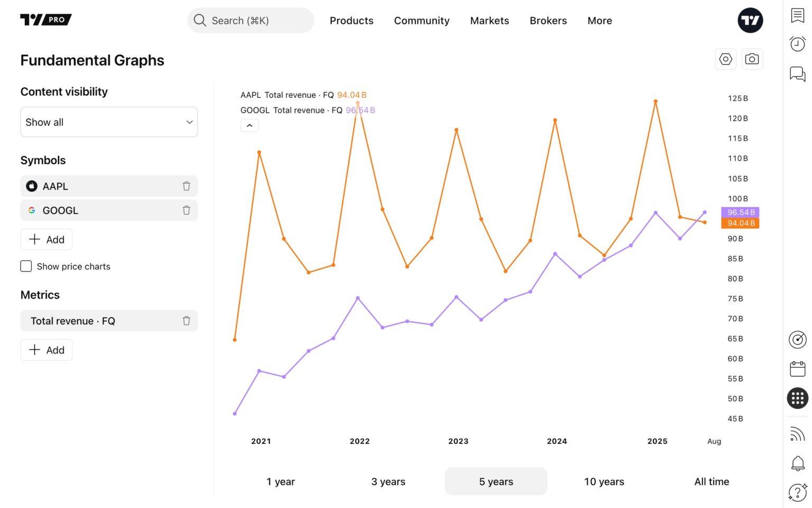
Task: Open the More navigation menu
Action: [599, 21]
